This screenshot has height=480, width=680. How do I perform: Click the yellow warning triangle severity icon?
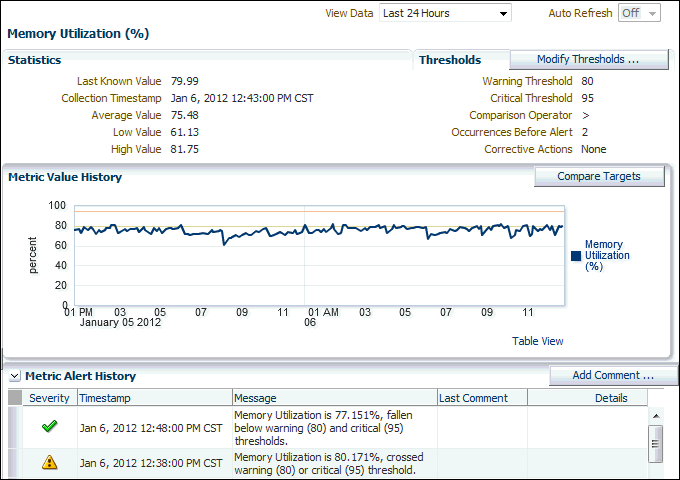click(x=49, y=462)
